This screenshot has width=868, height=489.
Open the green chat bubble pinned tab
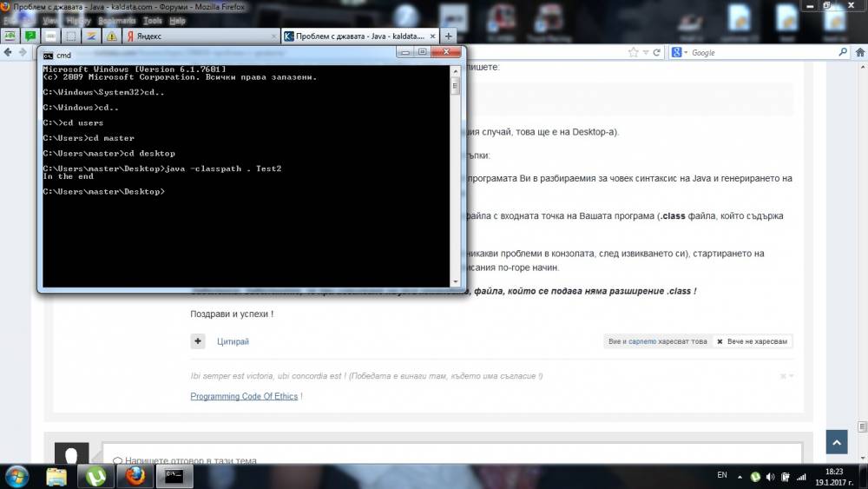(x=30, y=36)
